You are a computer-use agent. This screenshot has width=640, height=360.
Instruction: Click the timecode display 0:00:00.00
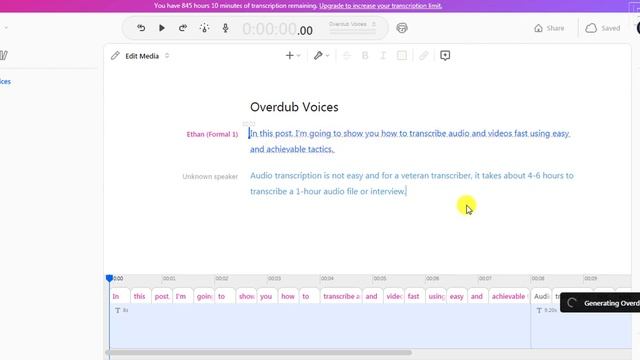pyautogui.click(x=278, y=29)
